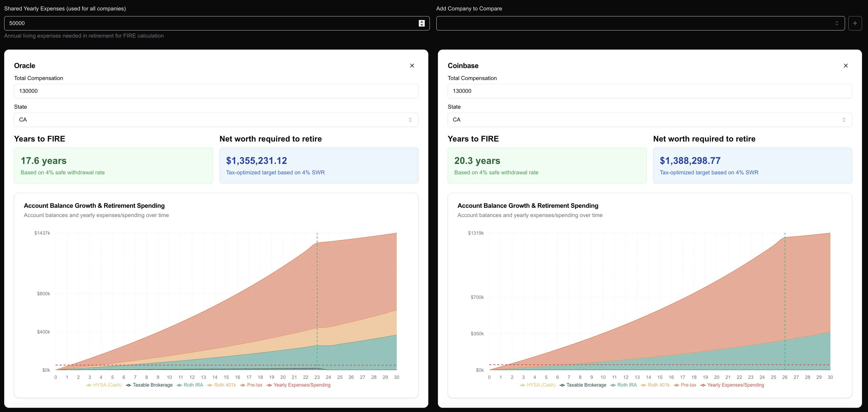The width and height of the screenshot is (868, 412).
Task: Click the Oracle company heading
Action: (24, 66)
